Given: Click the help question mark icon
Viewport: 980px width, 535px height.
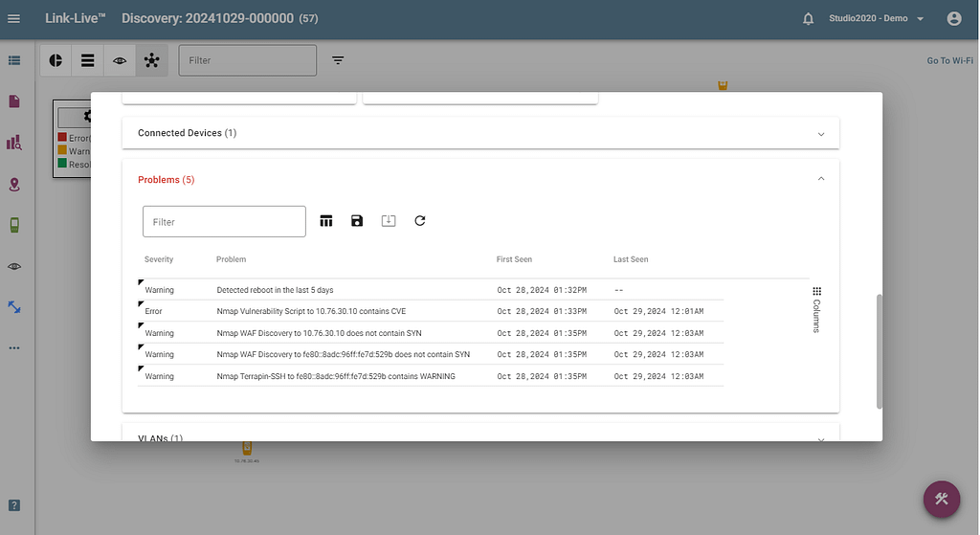Looking at the screenshot, I should pos(14,505).
